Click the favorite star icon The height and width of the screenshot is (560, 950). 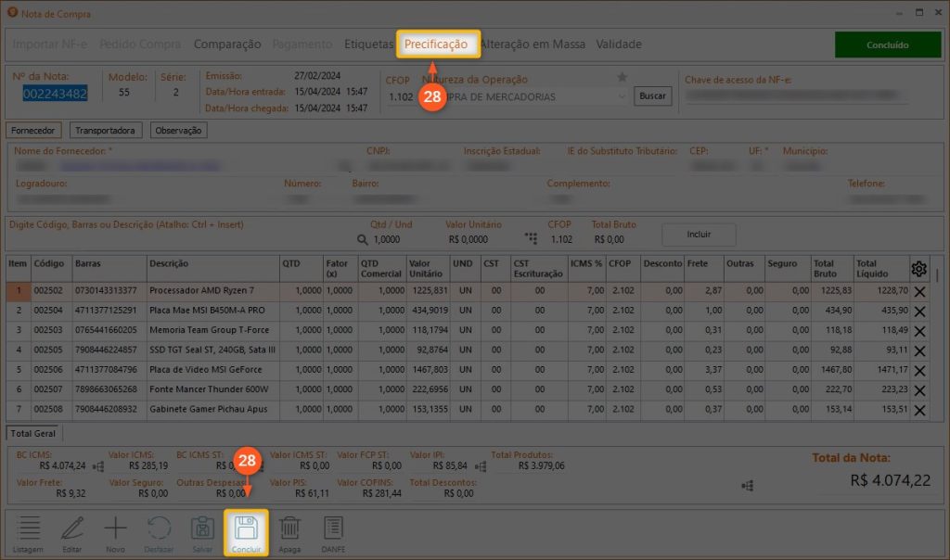pyautogui.click(x=623, y=77)
